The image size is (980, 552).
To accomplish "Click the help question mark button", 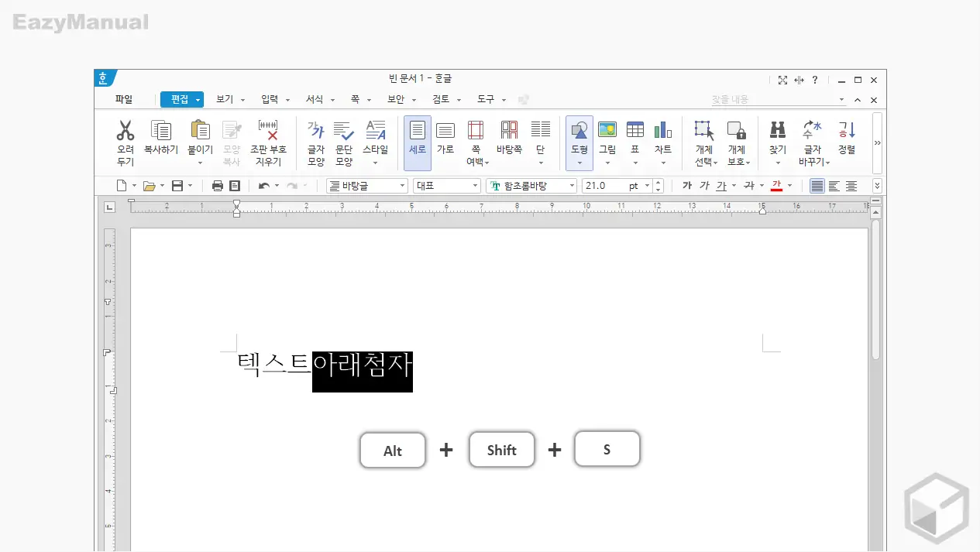I will pos(815,80).
